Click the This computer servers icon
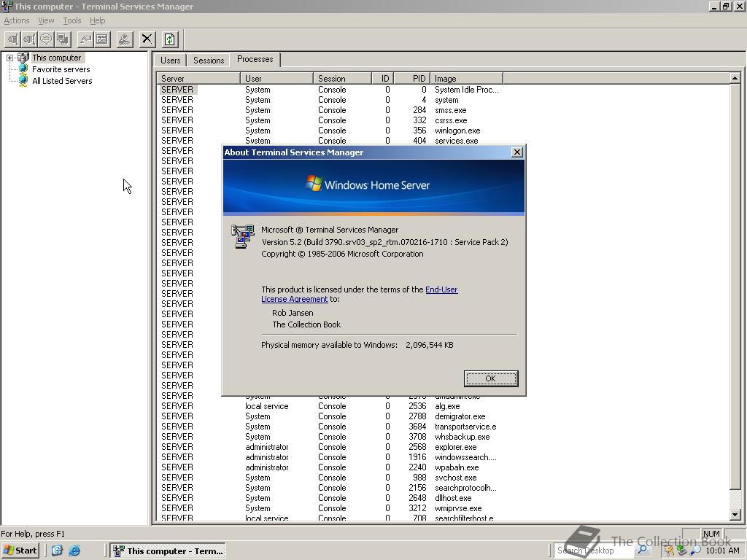Image resolution: width=747 pixels, height=560 pixels. (23, 58)
